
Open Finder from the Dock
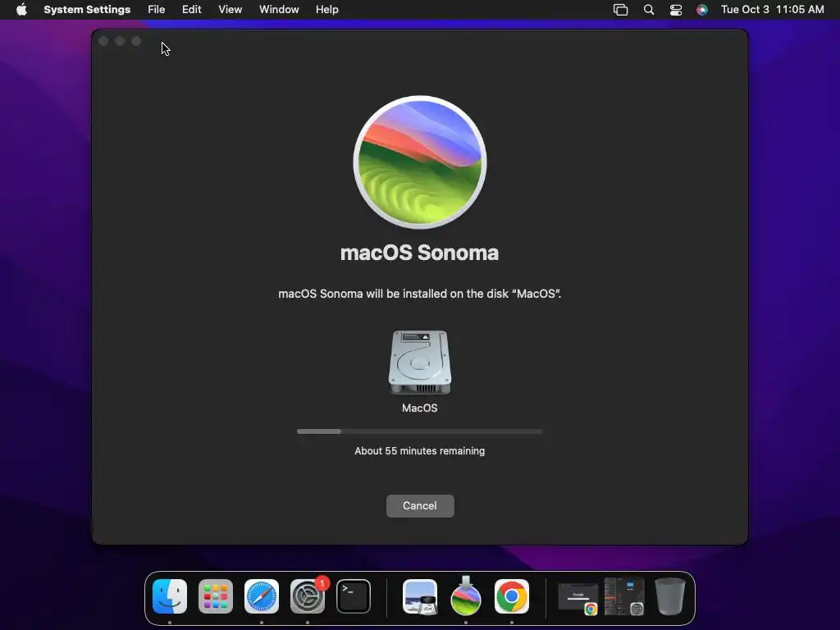coord(170,596)
